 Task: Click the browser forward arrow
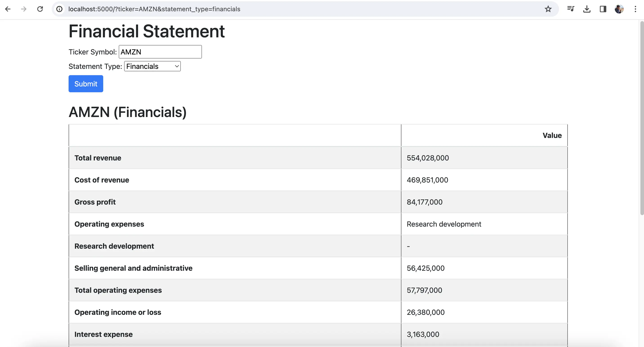24,9
